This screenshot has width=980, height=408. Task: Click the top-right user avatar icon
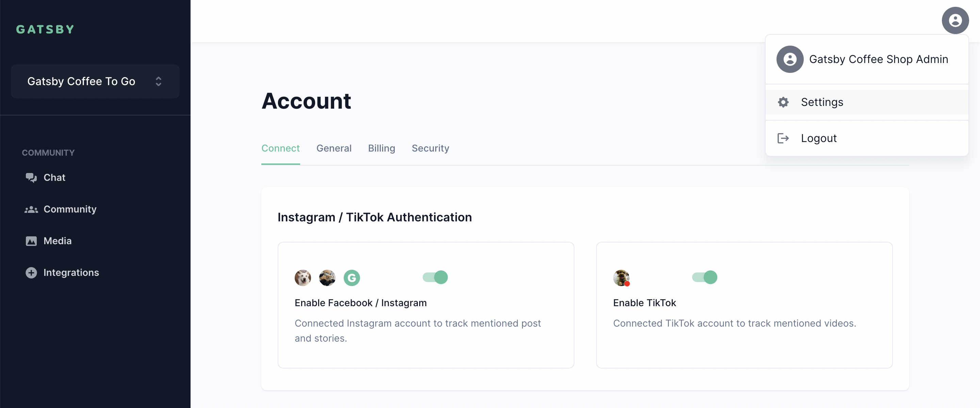tap(955, 20)
